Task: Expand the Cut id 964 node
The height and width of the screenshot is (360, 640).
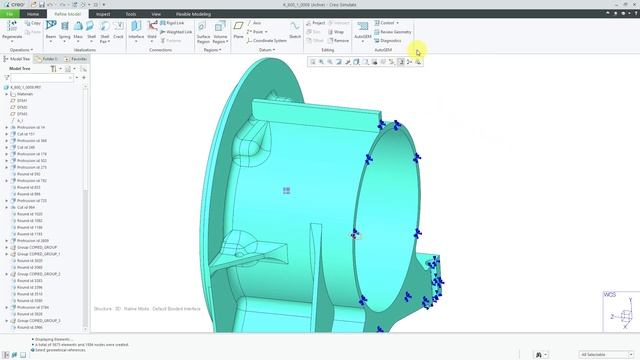Action: [7, 207]
